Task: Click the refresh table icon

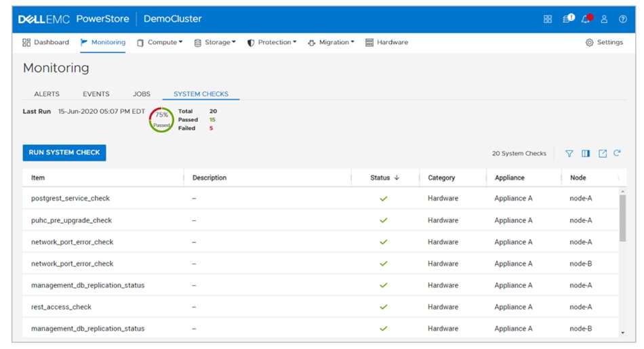Action: point(617,152)
